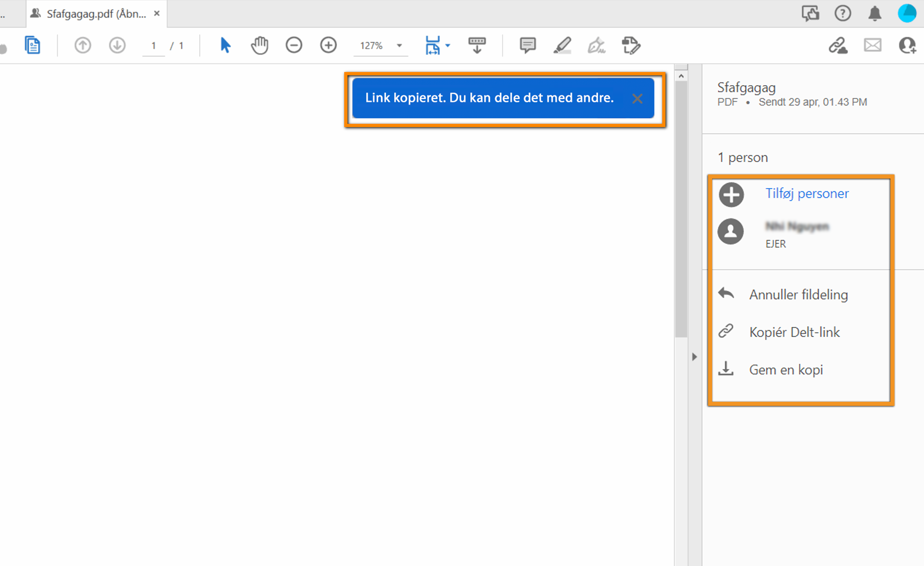Click the share link cloud icon
Viewport: 924px width, 566px height.
pyautogui.click(x=838, y=45)
